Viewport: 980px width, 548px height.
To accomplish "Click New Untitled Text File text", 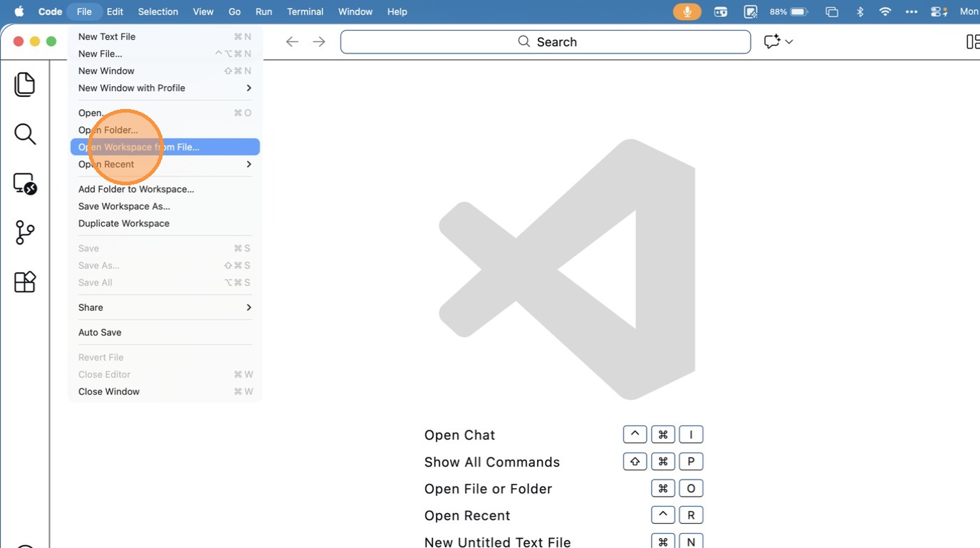I will (497, 542).
